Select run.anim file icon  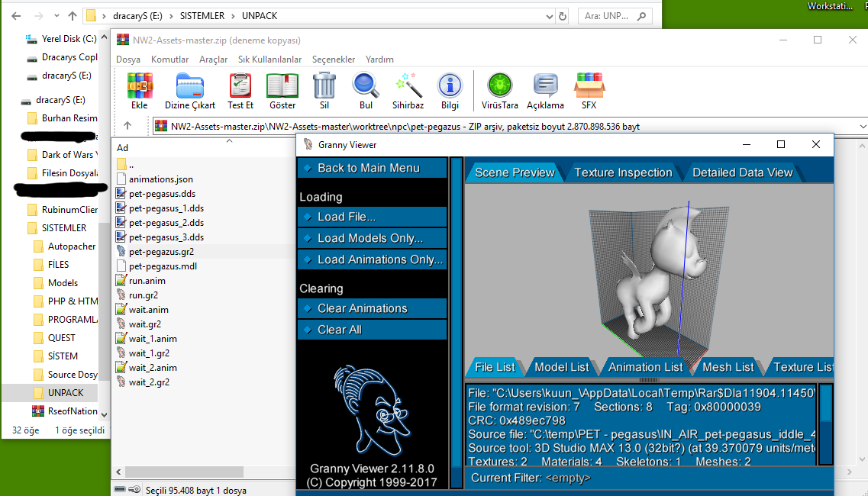click(x=121, y=281)
